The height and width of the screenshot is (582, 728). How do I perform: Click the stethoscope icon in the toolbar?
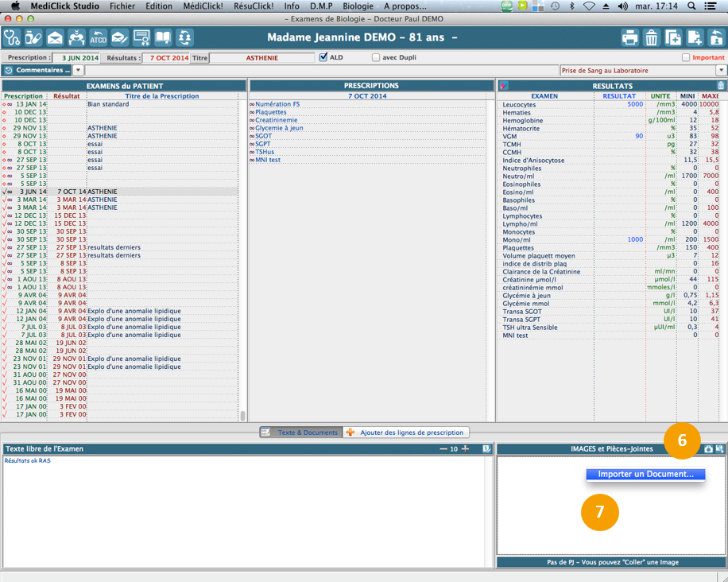pos(12,37)
